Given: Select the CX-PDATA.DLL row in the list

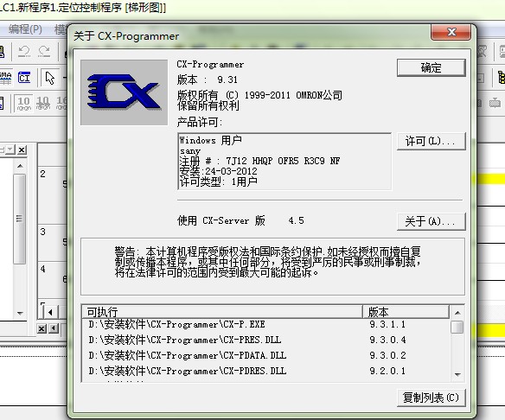Looking at the screenshot, I should click(x=265, y=355).
